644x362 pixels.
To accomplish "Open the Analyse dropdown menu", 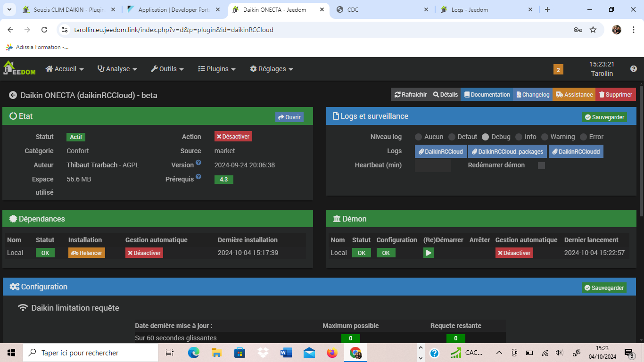I will tap(117, 69).
